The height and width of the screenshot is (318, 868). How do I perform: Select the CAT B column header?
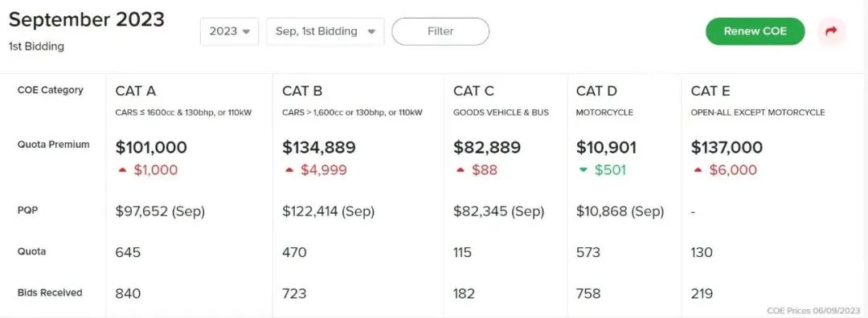pos(302,91)
